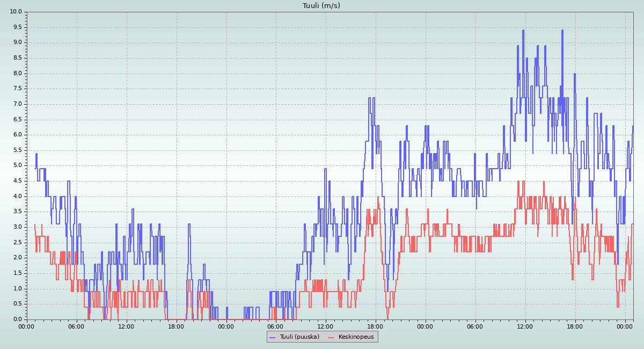Click the 10.0 label on y-axis
This screenshot has width=644, height=349.
pos(16,12)
